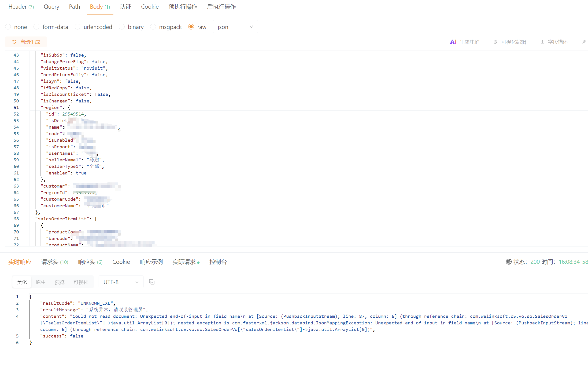
Task: Click the AI 生成注解 icon
Action: 453,42
